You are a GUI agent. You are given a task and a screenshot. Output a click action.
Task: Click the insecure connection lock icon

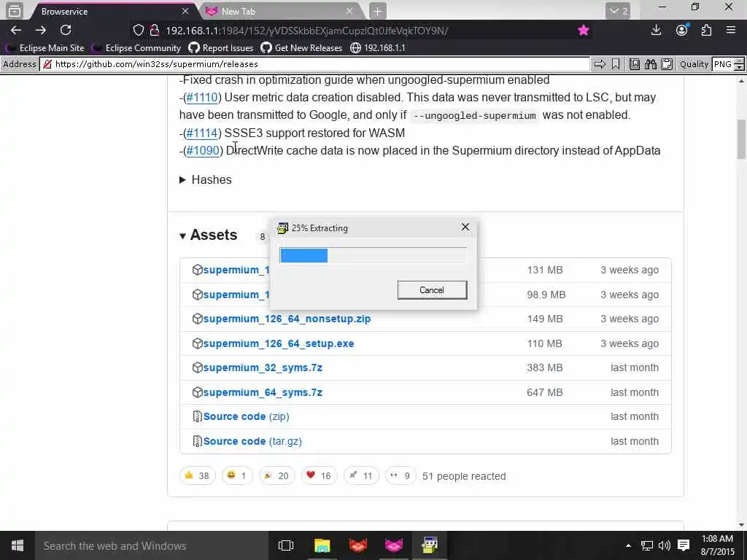[x=155, y=31]
